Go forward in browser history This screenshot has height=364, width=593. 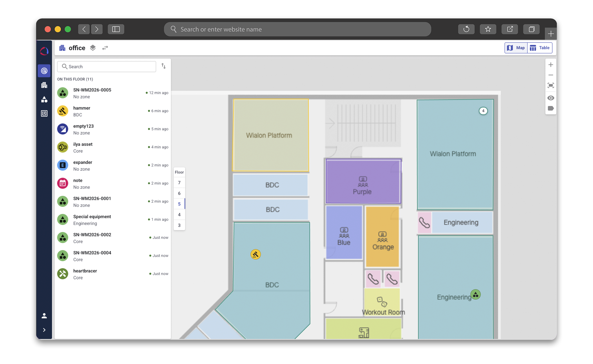(97, 29)
